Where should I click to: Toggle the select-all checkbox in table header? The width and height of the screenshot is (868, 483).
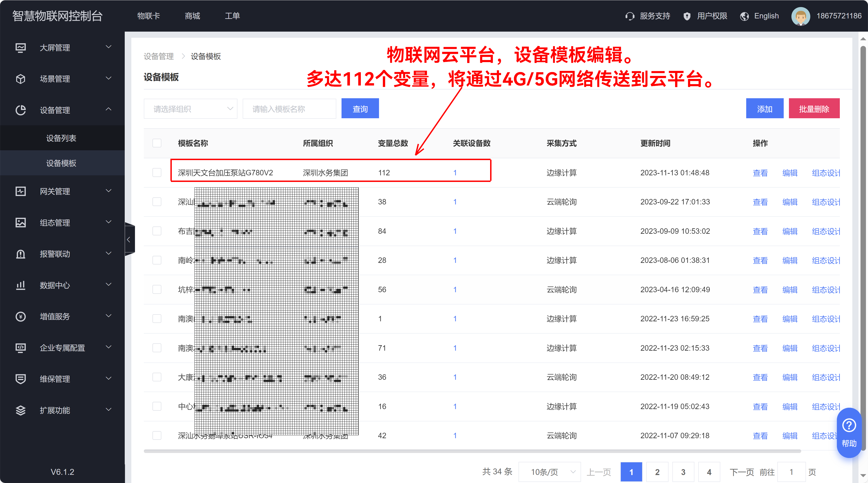coord(157,143)
